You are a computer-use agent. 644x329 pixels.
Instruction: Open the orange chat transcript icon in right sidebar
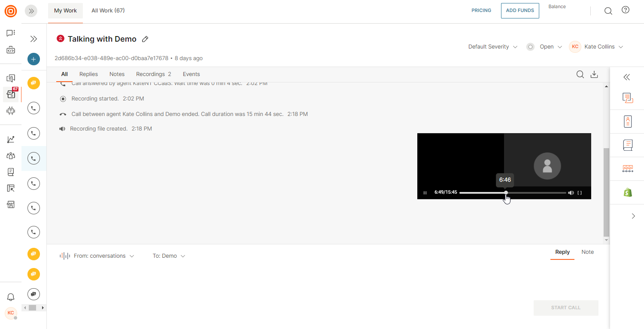point(628,98)
